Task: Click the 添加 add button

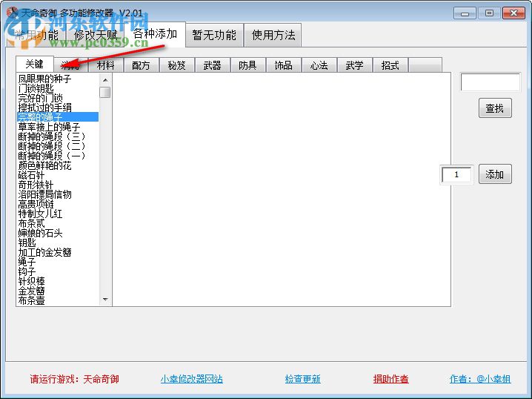Action: point(495,174)
